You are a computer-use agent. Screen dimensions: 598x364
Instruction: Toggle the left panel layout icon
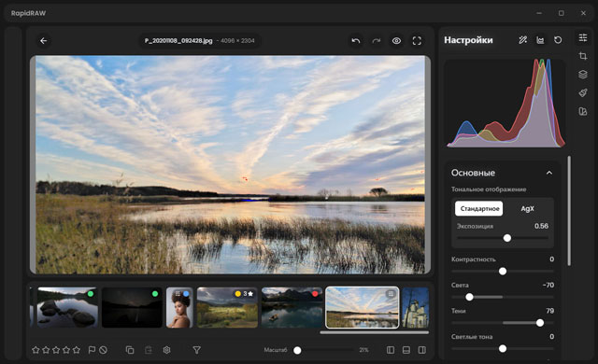click(391, 350)
